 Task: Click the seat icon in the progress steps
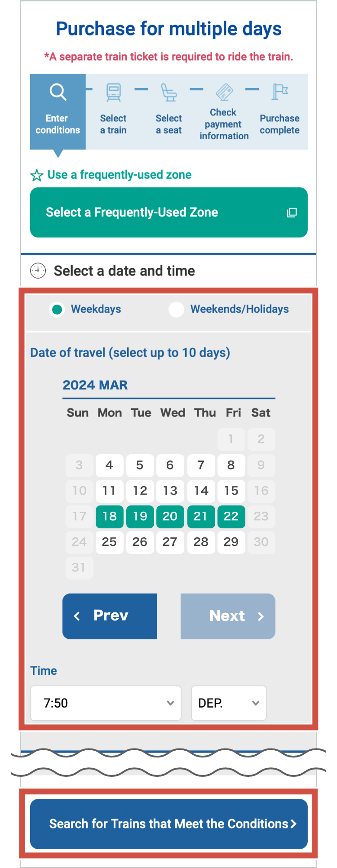[x=168, y=92]
